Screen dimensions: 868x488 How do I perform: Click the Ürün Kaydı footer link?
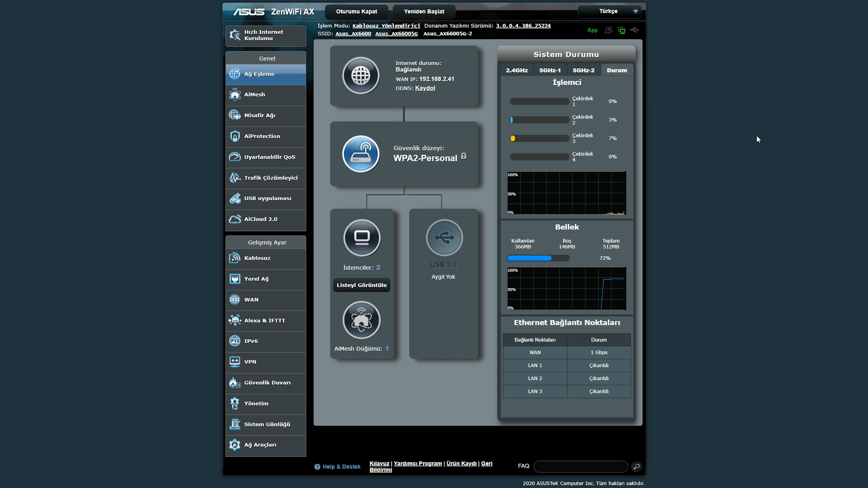pos(461,464)
